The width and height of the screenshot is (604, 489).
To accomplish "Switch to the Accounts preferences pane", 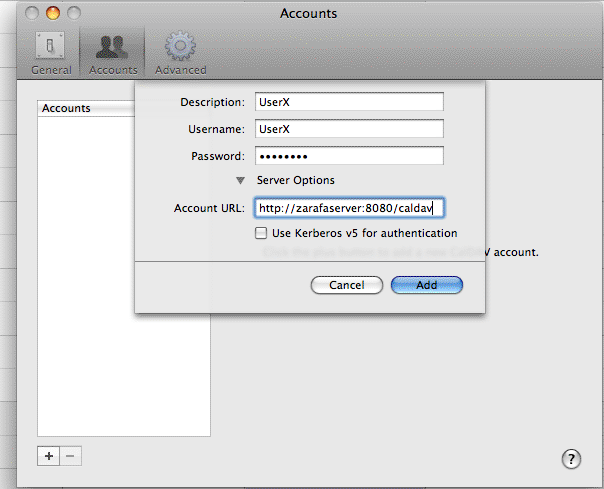I will coord(113,52).
